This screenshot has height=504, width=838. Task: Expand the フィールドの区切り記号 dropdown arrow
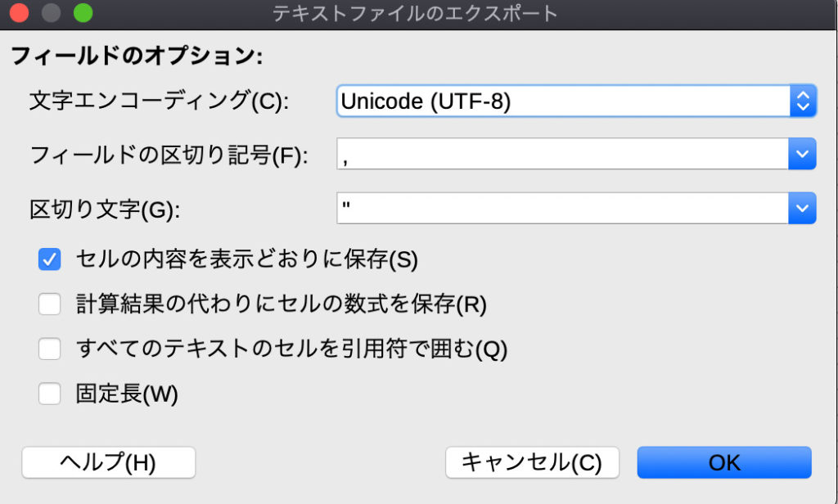[802, 154]
